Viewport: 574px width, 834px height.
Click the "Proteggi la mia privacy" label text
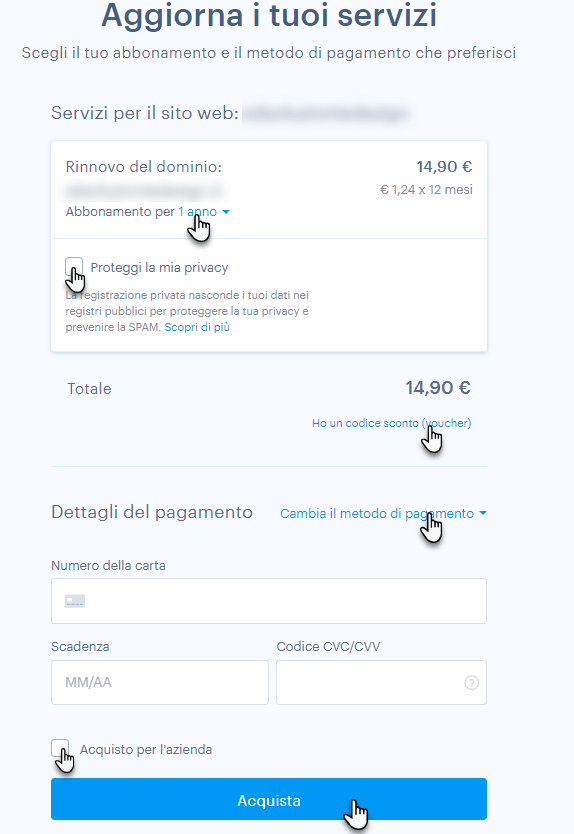click(x=159, y=268)
